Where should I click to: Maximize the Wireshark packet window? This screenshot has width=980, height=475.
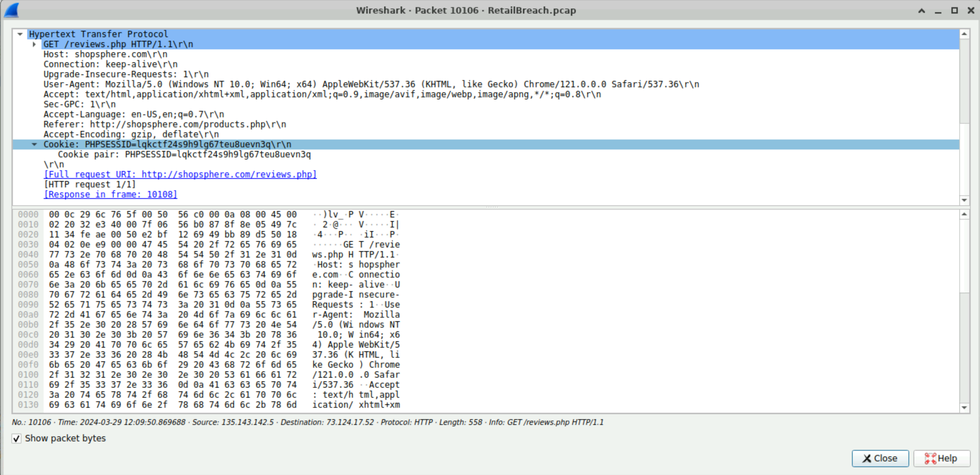click(954, 10)
